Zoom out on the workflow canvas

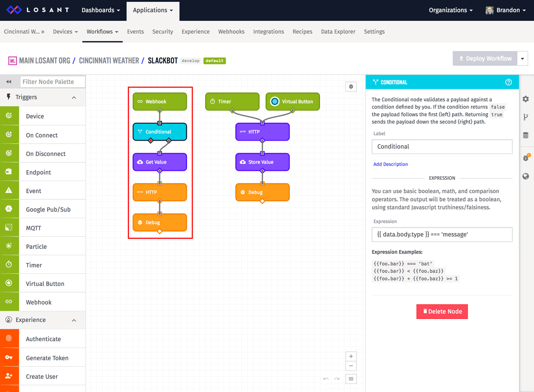[351, 366]
